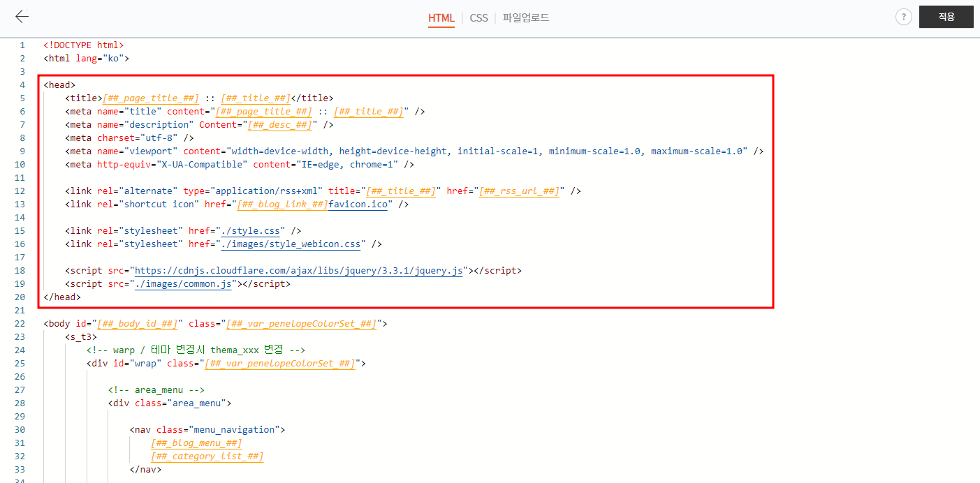The width and height of the screenshot is (980, 483).
Task: Click the html lang="ko" tag line
Action: point(86,59)
